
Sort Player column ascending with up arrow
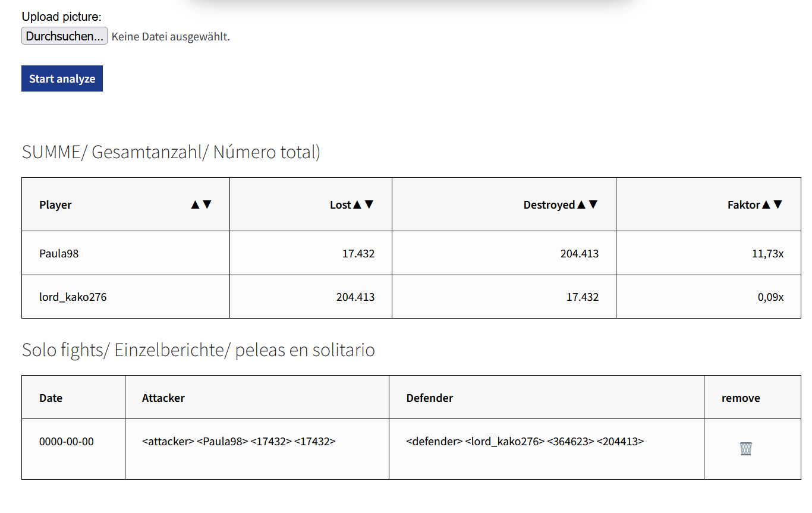click(x=195, y=204)
